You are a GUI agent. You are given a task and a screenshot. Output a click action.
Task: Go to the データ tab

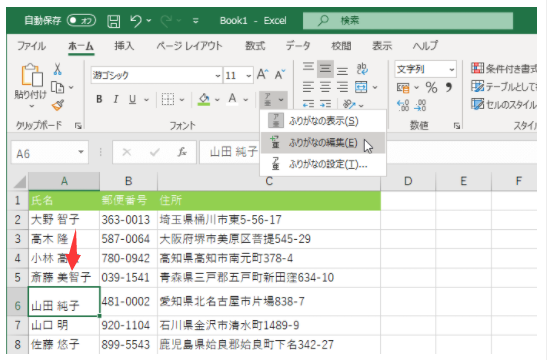(x=298, y=46)
